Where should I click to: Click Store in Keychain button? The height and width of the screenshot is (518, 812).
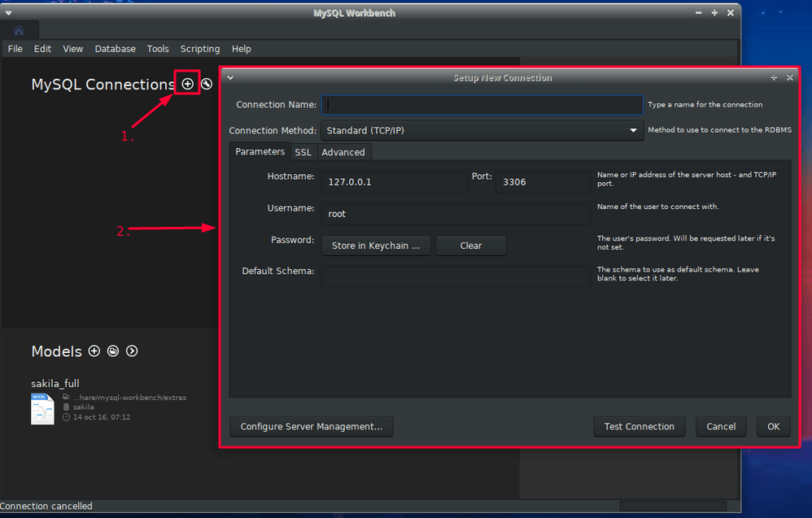[x=376, y=246]
